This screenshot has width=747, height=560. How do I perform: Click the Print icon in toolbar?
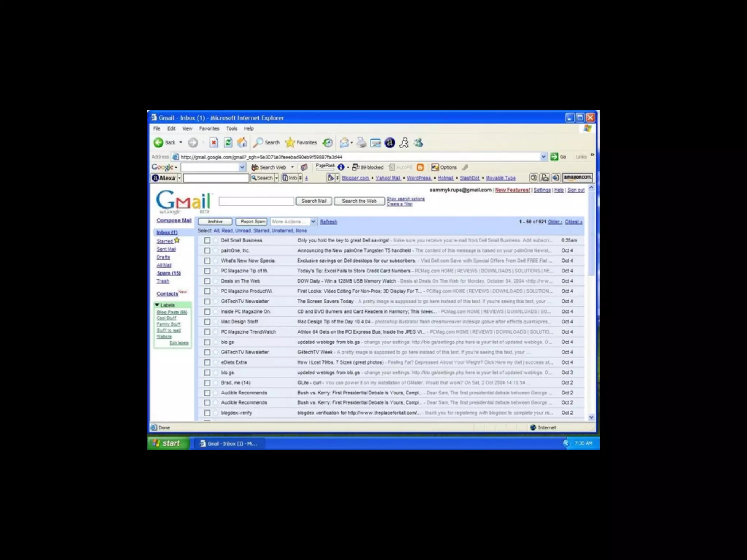point(361,143)
